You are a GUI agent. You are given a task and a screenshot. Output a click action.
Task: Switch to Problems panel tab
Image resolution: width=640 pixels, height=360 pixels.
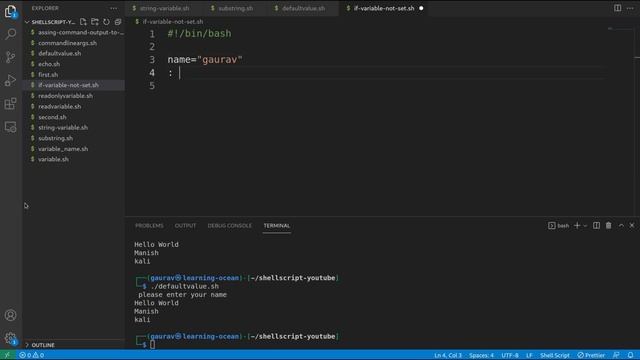tap(149, 225)
